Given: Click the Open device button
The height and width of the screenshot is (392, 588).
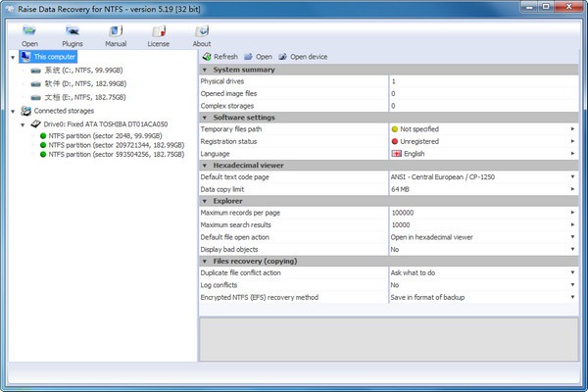Looking at the screenshot, I should (303, 57).
